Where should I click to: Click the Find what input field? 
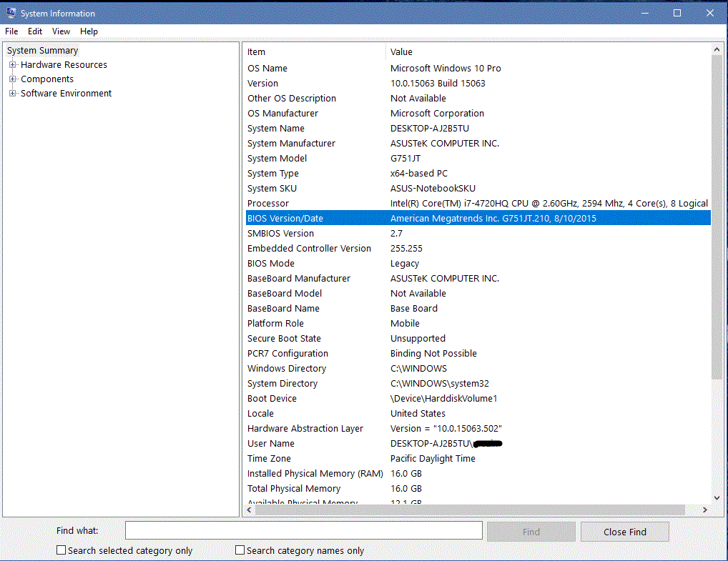tap(304, 530)
